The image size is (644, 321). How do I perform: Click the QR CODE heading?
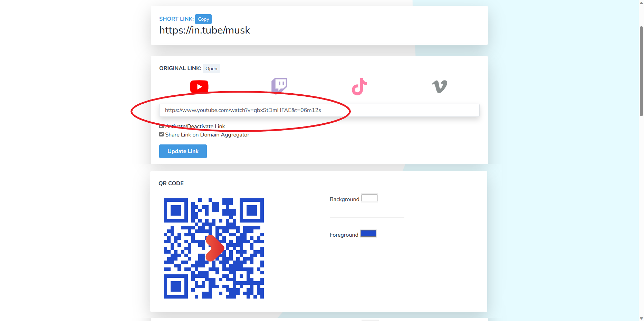point(171,183)
